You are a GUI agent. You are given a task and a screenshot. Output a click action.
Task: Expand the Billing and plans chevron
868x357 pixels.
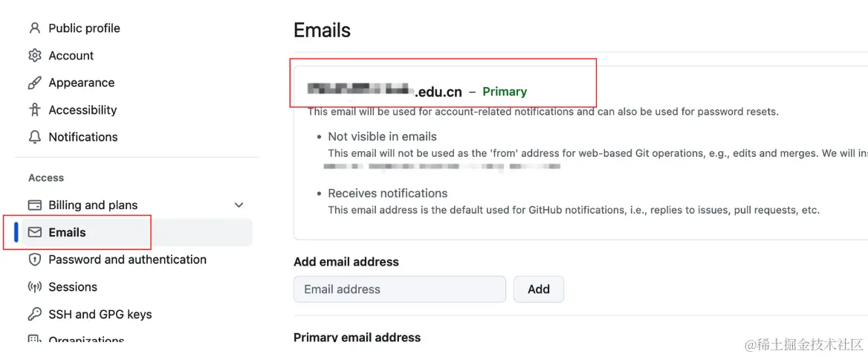239,205
